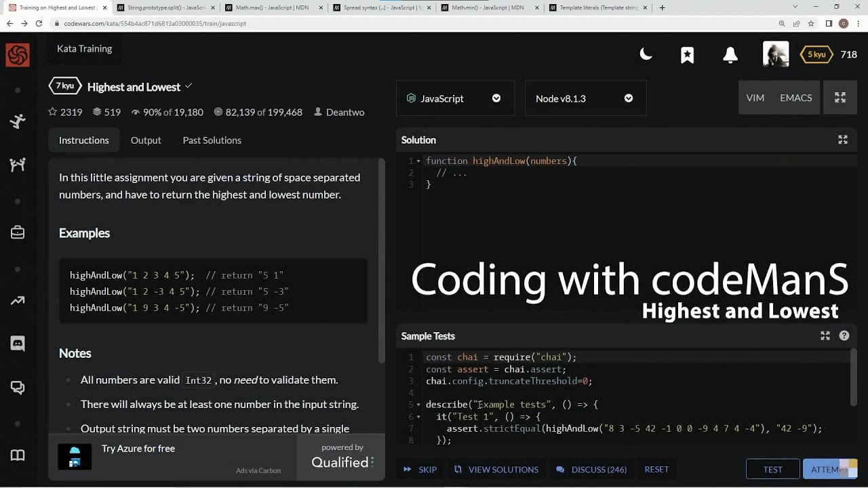Screen dimensions: 868x488
Task: Open the notifications bell
Action: (730, 55)
